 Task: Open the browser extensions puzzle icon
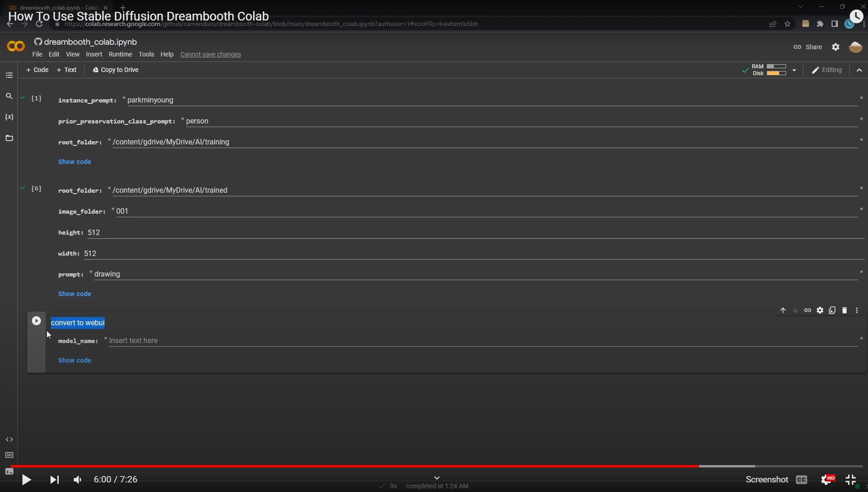pyautogui.click(x=820, y=24)
